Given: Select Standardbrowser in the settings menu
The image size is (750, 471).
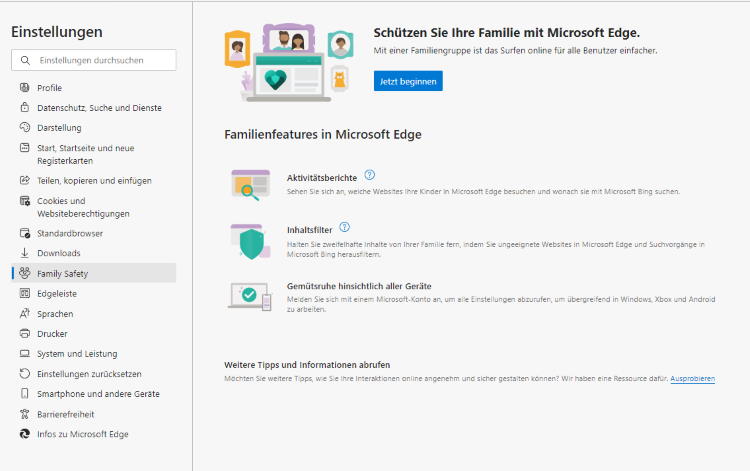Looking at the screenshot, I should 70,234.
